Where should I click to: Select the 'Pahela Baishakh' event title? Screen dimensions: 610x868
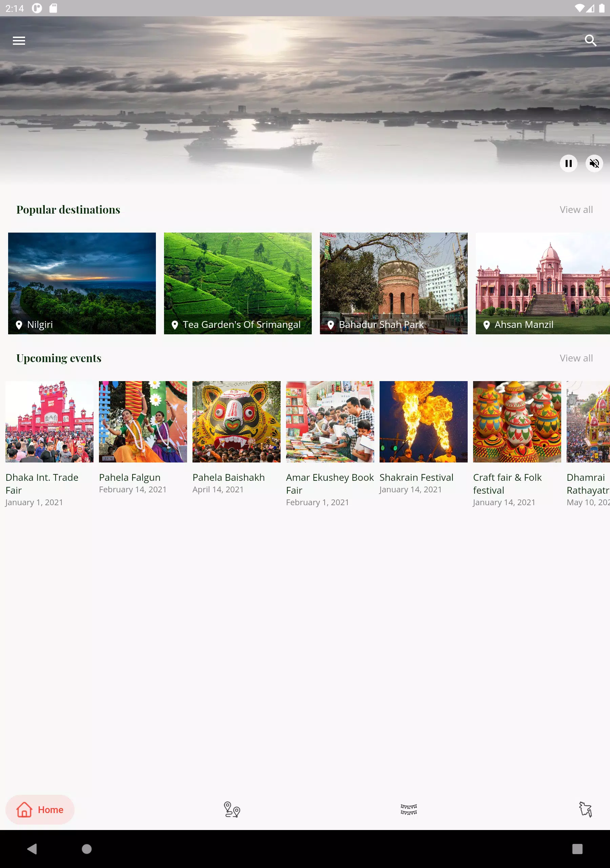click(x=229, y=477)
